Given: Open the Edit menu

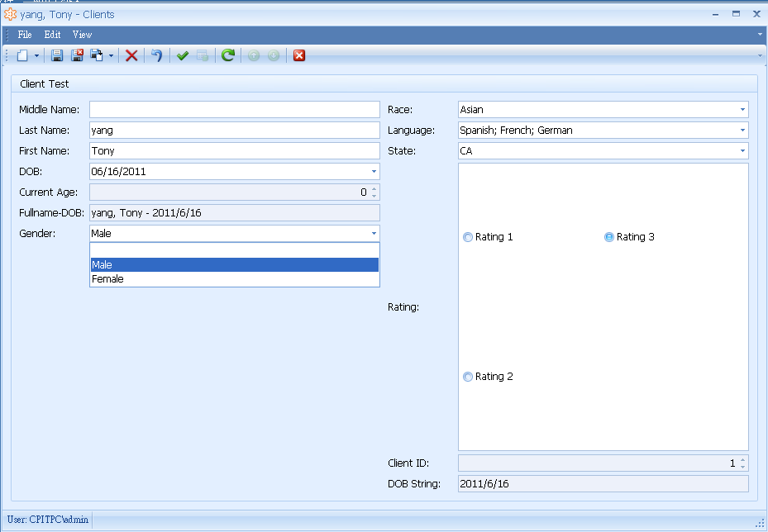Looking at the screenshot, I should (52, 35).
